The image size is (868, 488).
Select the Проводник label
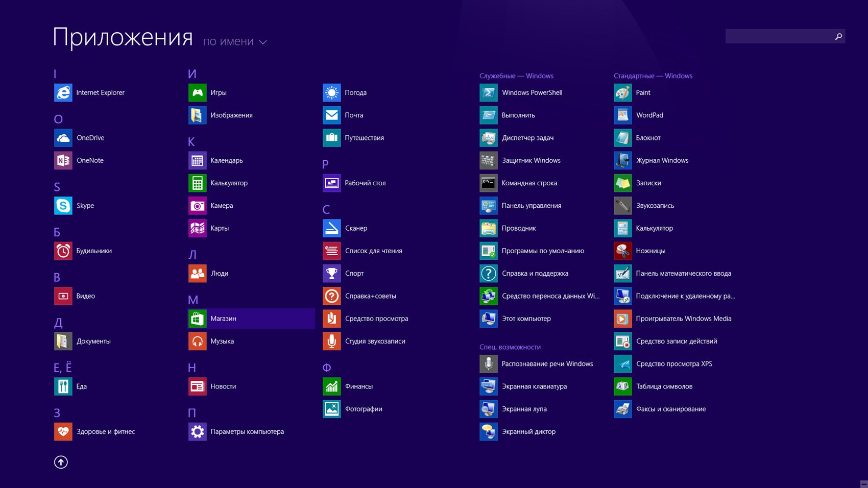(x=519, y=228)
